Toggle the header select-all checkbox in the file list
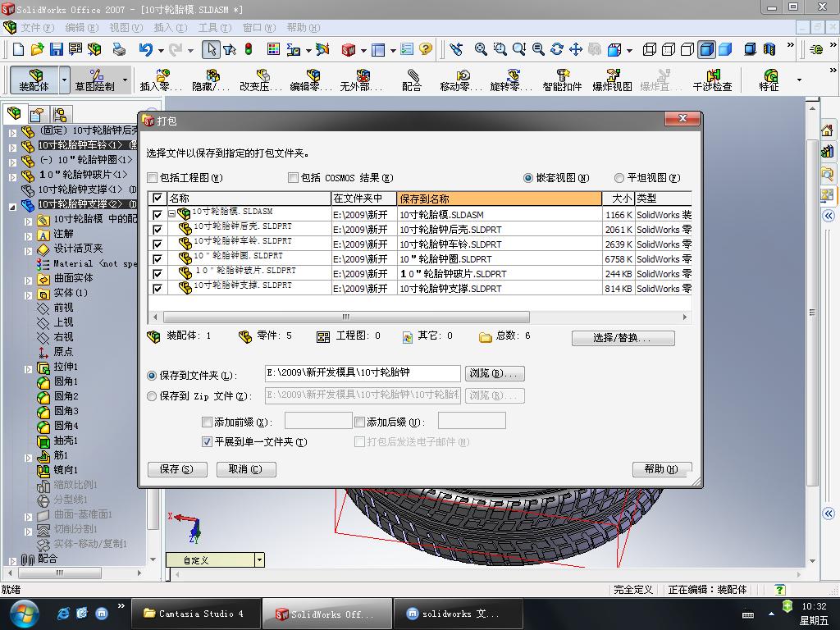Image resolution: width=840 pixels, height=630 pixels. pyautogui.click(x=157, y=199)
